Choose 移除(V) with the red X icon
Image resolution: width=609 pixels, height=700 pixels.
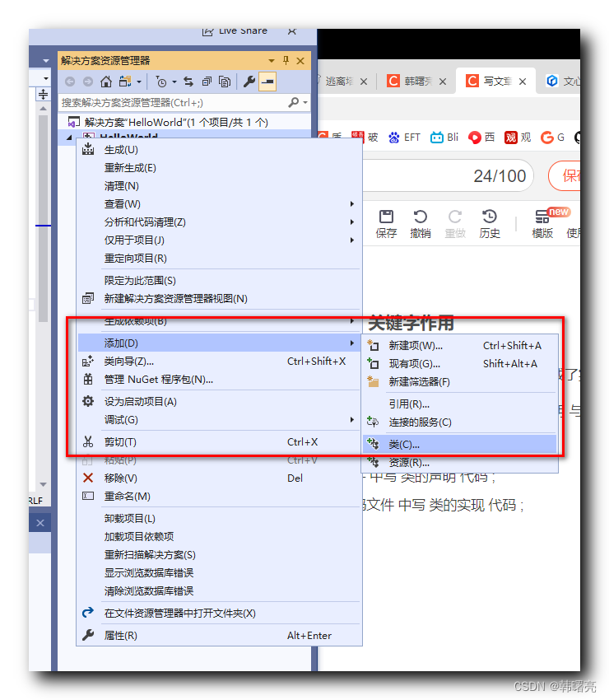click(x=219, y=478)
